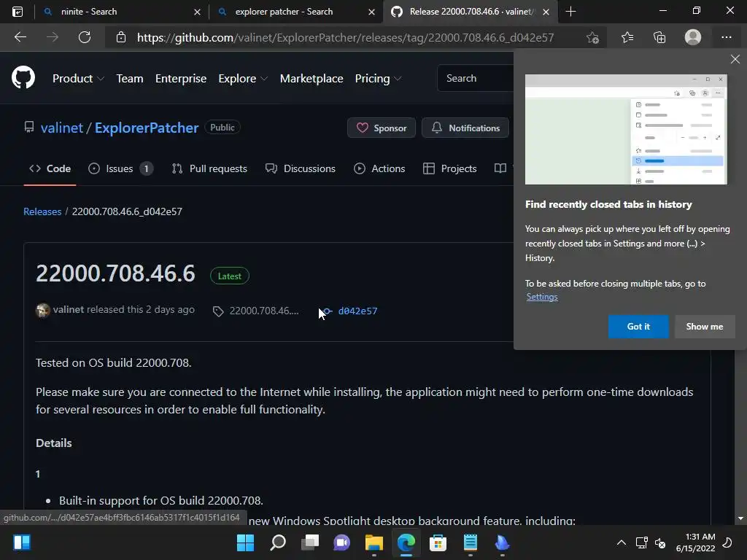Open a new tab with plus icon
This screenshot has width=747, height=560.
coord(570,12)
